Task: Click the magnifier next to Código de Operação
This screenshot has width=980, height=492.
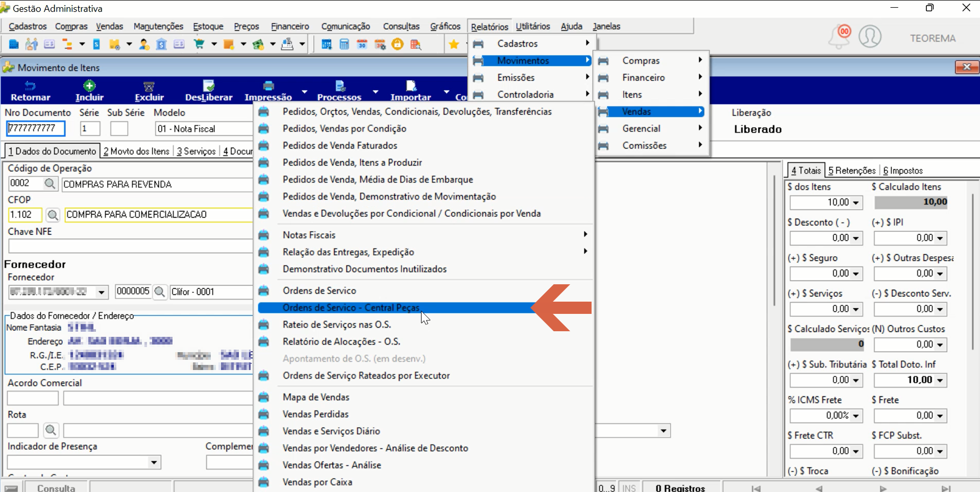Action: click(x=50, y=184)
